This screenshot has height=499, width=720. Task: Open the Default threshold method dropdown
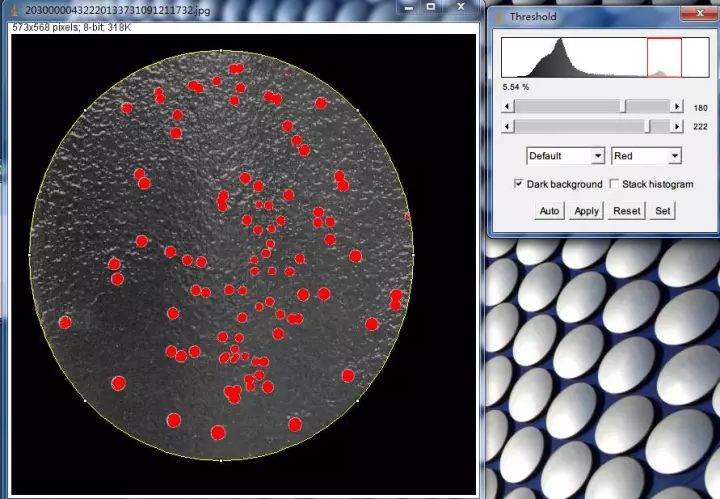point(565,156)
